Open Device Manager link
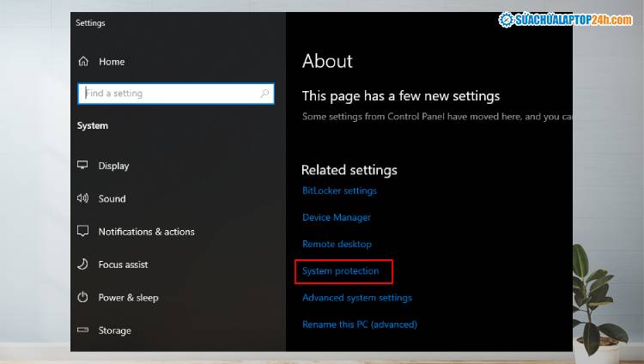 click(337, 217)
